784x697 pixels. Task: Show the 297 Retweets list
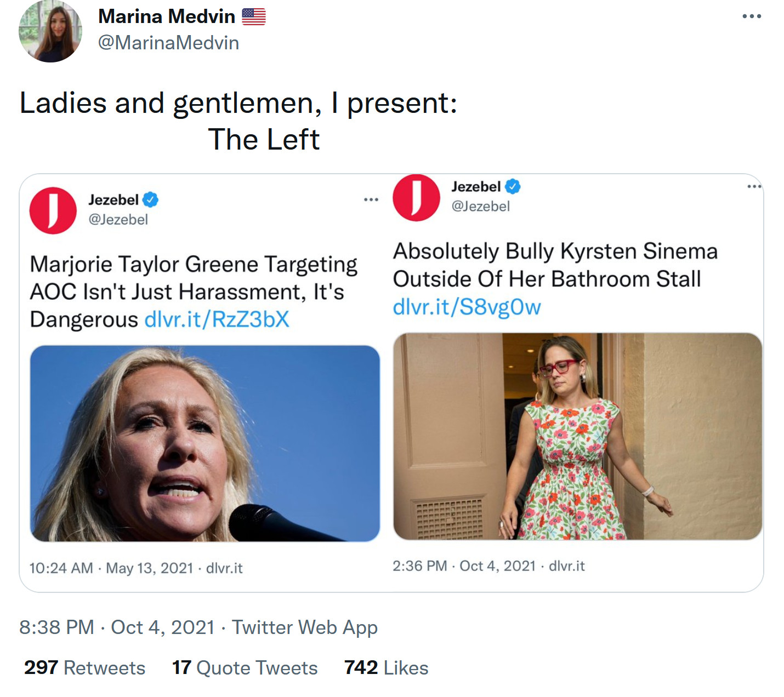pyautogui.click(x=85, y=667)
